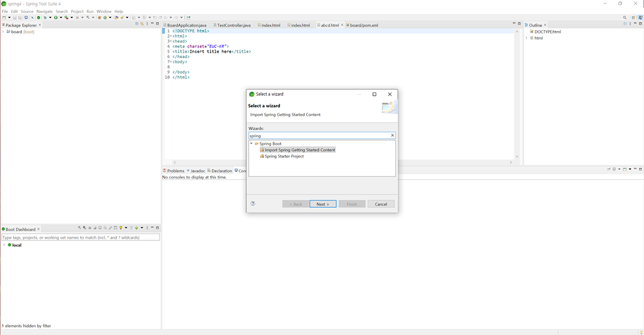Minimize the Package Explorer panel
The image size is (644, 335).
tap(152, 24)
